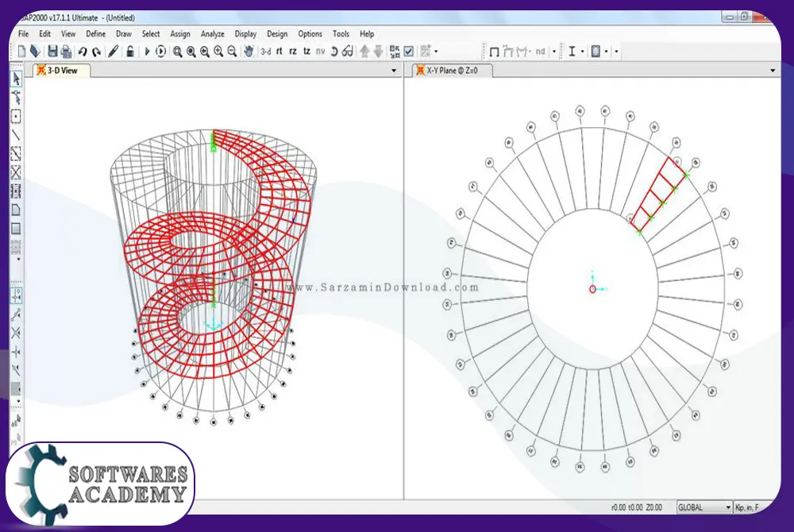This screenshot has height=532, width=794.
Task: Click the Show Undeformed Shape frame icon
Action: 495,52
